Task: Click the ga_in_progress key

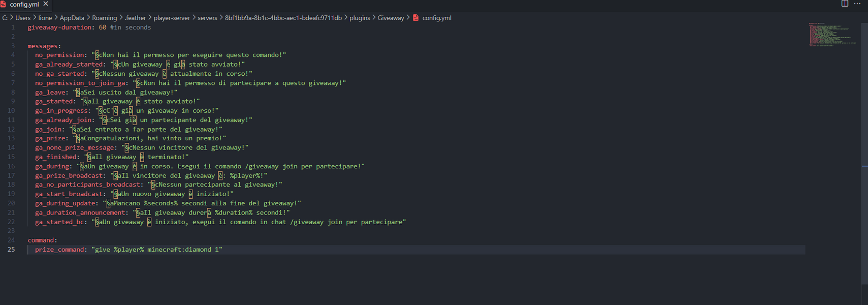Action: (61, 111)
